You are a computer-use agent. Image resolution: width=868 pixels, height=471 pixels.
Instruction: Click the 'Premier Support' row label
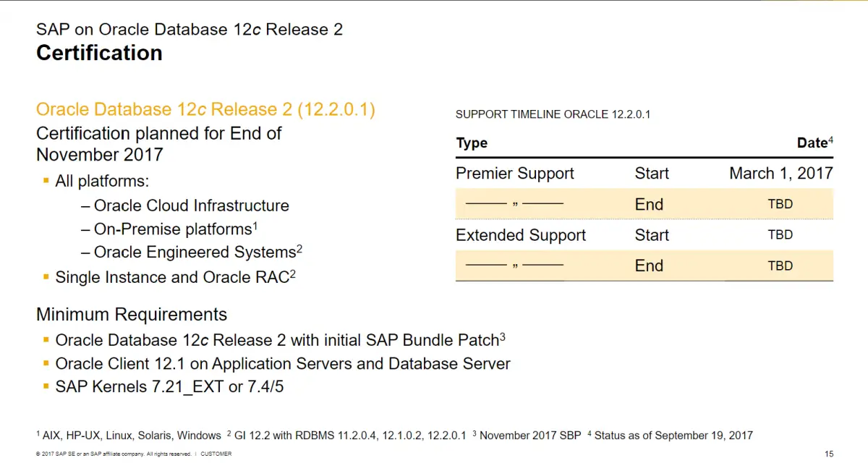(x=515, y=174)
